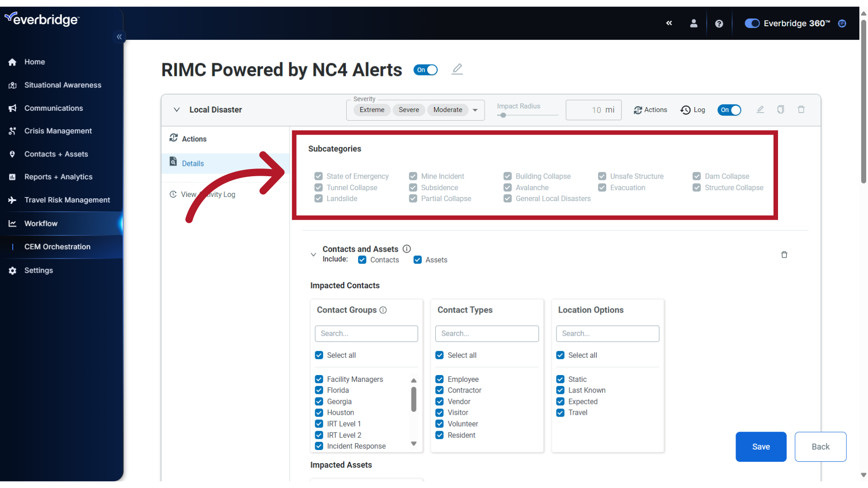Click the double-chevron icon in top header
Screen dimensions: 868x488
(669, 23)
